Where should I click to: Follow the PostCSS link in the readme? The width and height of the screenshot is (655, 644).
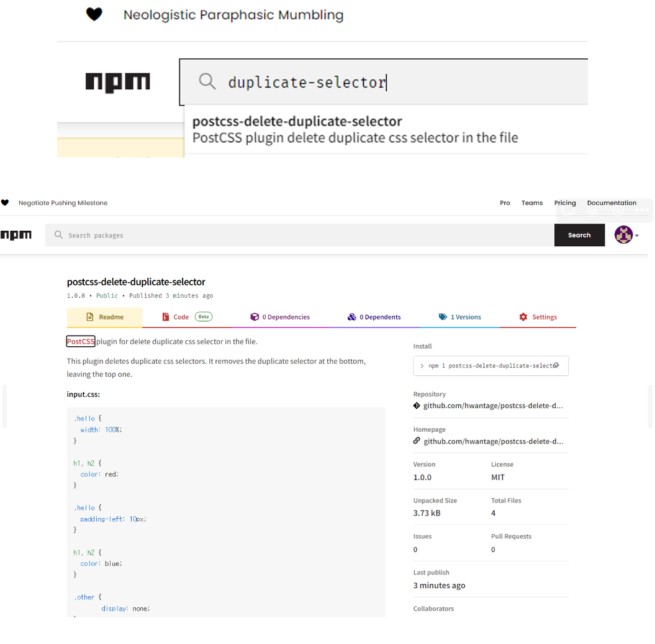tap(81, 341)
